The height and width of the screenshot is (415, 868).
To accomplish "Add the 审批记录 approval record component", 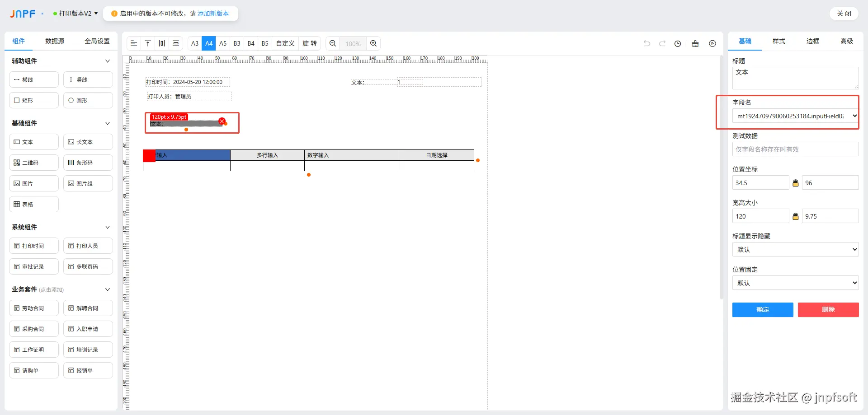I will [x=34, y=266].
